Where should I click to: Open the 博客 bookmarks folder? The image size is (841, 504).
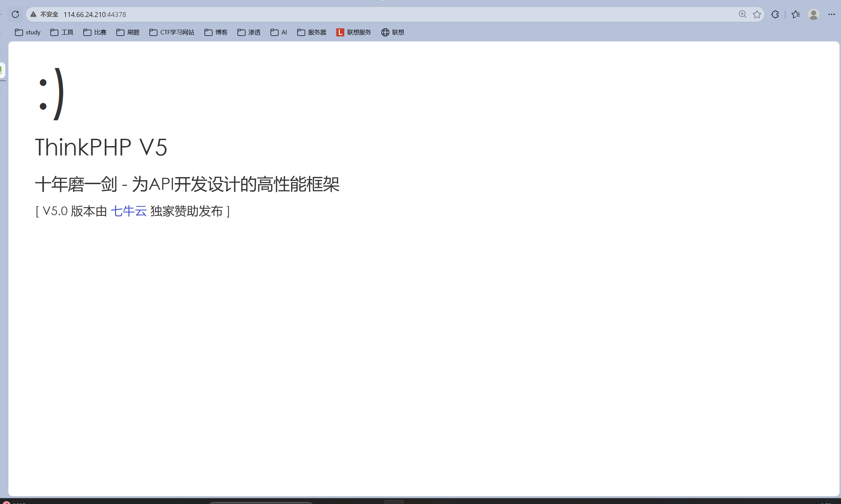pyautogui.click(x=216, y=32)
